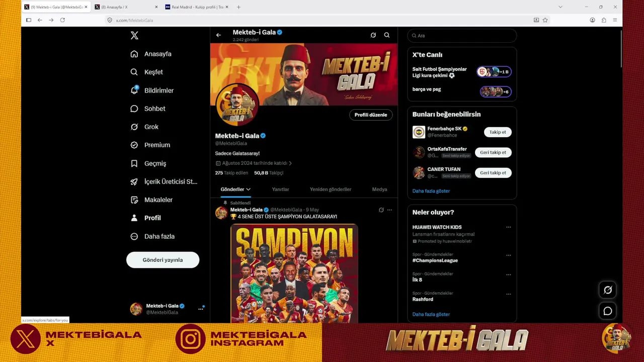The height and width of the screenshot is (362, 644).
Task: Reload page in browser toolbar
Action: click(62, 20)
